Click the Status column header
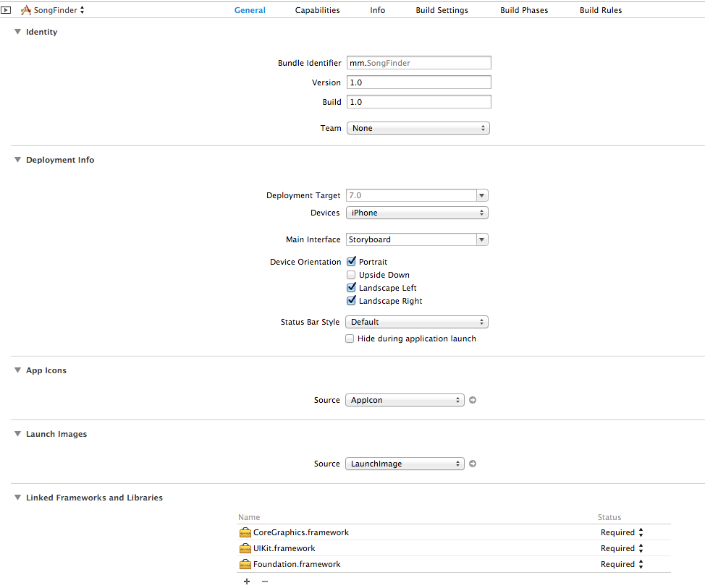705x588 pixels. (x=609, y=517)
